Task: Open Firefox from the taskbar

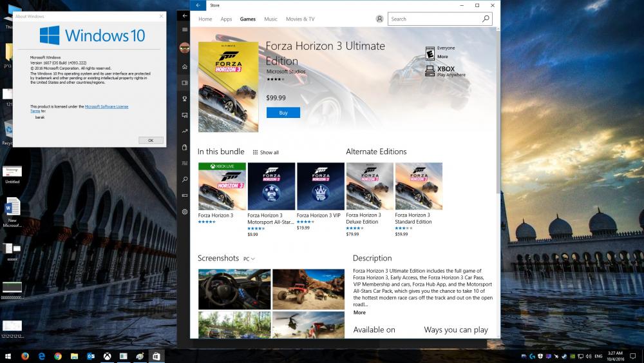Action: tap(25, 357)
